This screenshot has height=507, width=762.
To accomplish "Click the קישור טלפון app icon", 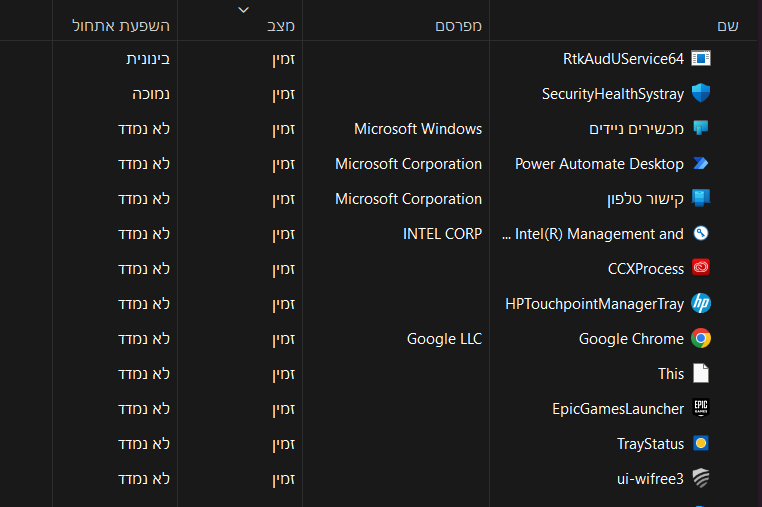I will tap(701, 199).
